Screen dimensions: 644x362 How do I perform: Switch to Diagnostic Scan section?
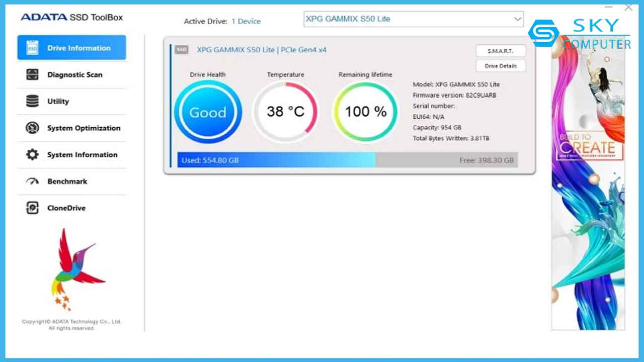coord(71,74)
